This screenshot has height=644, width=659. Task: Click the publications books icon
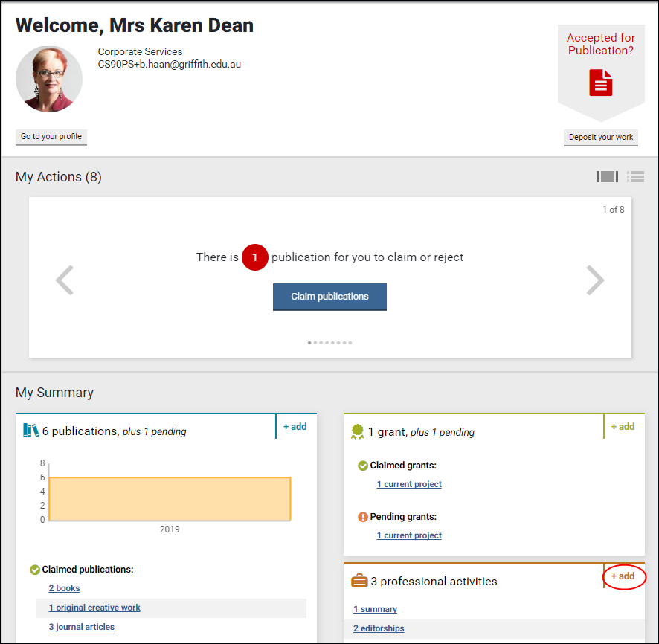point(30,431)
